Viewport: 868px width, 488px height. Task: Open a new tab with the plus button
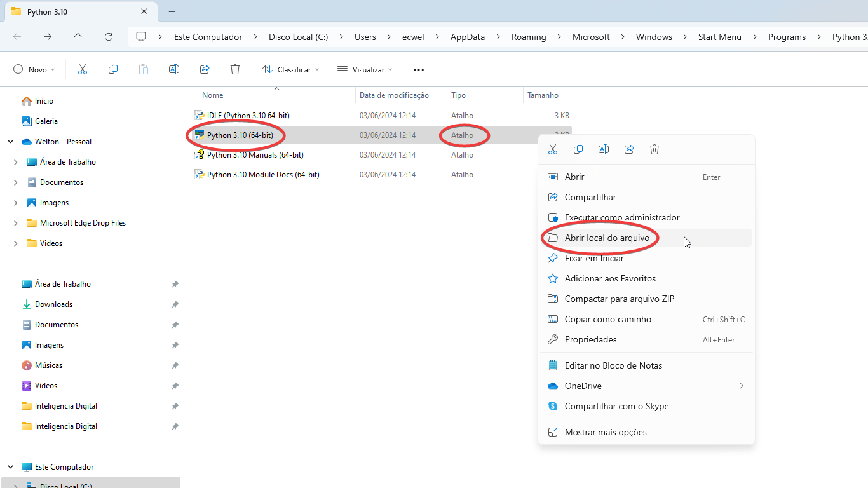(x=172, y=11)
